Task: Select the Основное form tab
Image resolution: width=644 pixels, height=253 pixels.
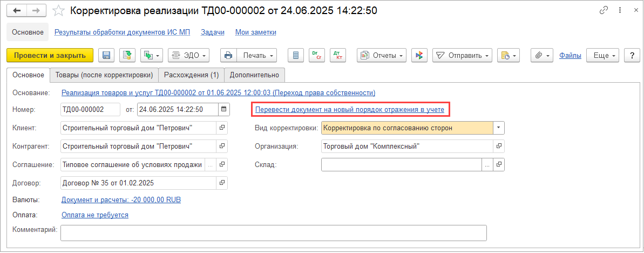Action: (28, 75)
